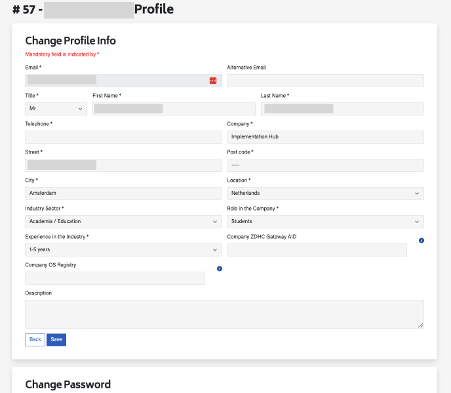Click the City field showing Amsterdam
Screen dimensions: 451x393
coord(123,193)
